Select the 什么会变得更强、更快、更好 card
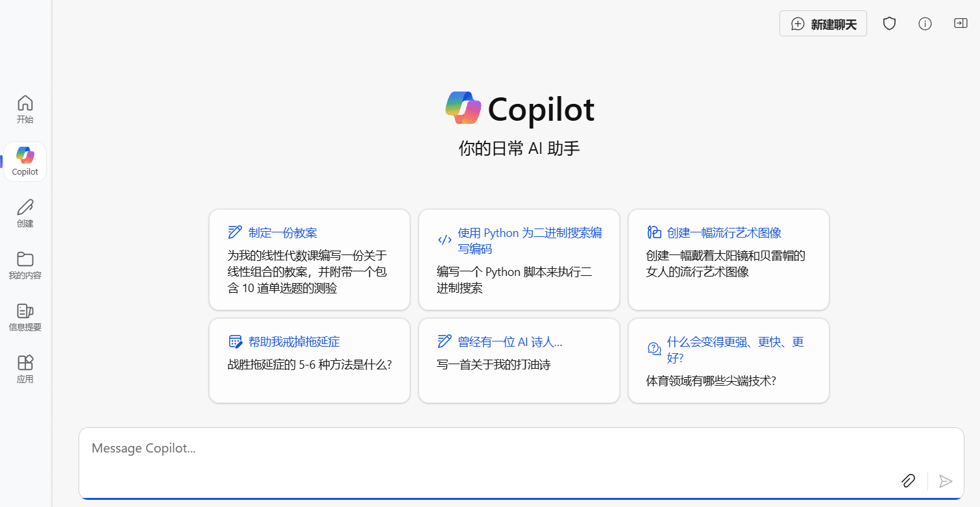Viewport: 980px width, 507px height. tap(729, 360)
